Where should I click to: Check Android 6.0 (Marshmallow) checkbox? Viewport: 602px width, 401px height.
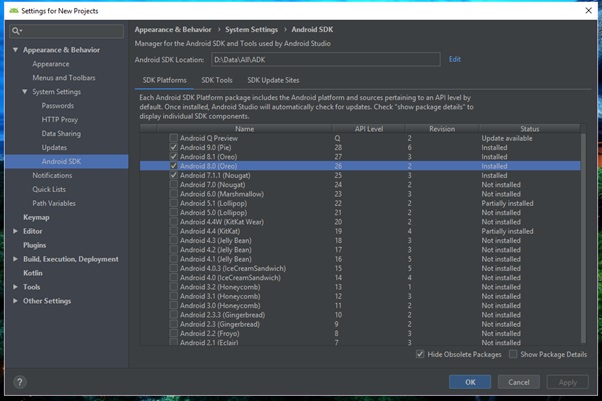pos(174,194)
